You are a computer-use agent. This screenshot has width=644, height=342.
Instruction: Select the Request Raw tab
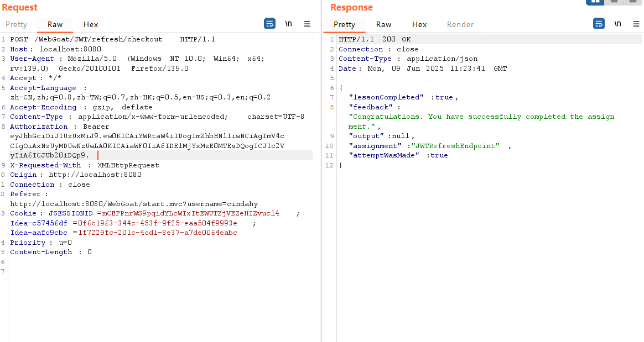[55, 24]
